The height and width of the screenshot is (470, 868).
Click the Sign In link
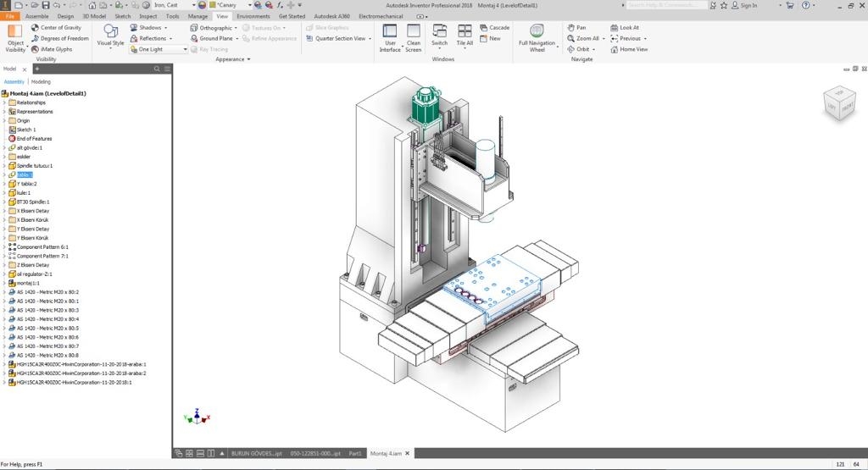click(x=748, y=5)
